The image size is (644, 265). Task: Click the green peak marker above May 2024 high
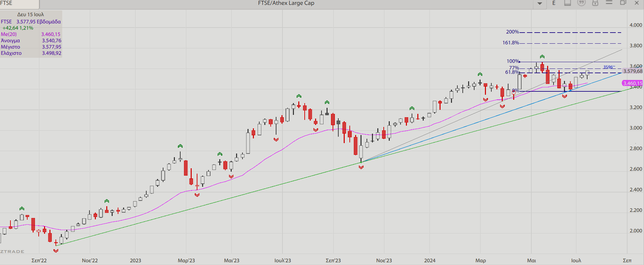click(x=542, y=57)
